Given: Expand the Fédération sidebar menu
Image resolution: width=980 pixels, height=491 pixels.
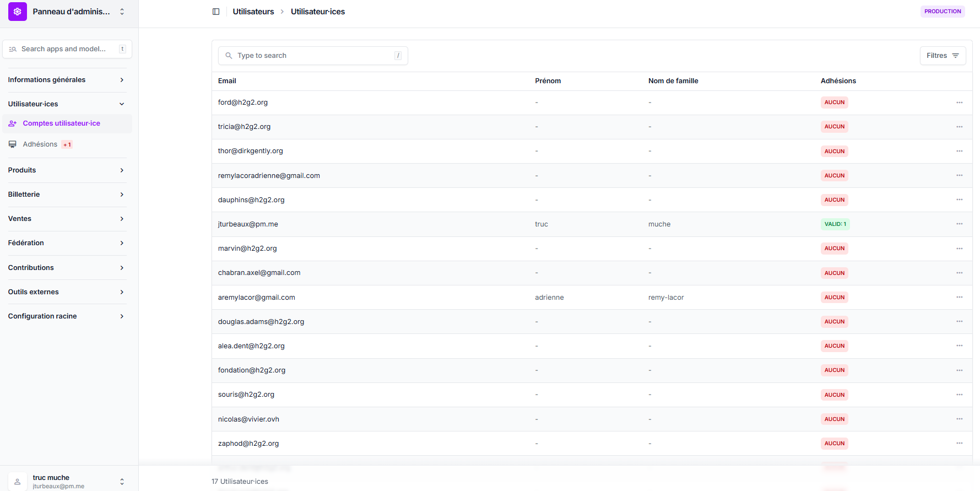Looking at the screenshot, I should click(122, 243).
